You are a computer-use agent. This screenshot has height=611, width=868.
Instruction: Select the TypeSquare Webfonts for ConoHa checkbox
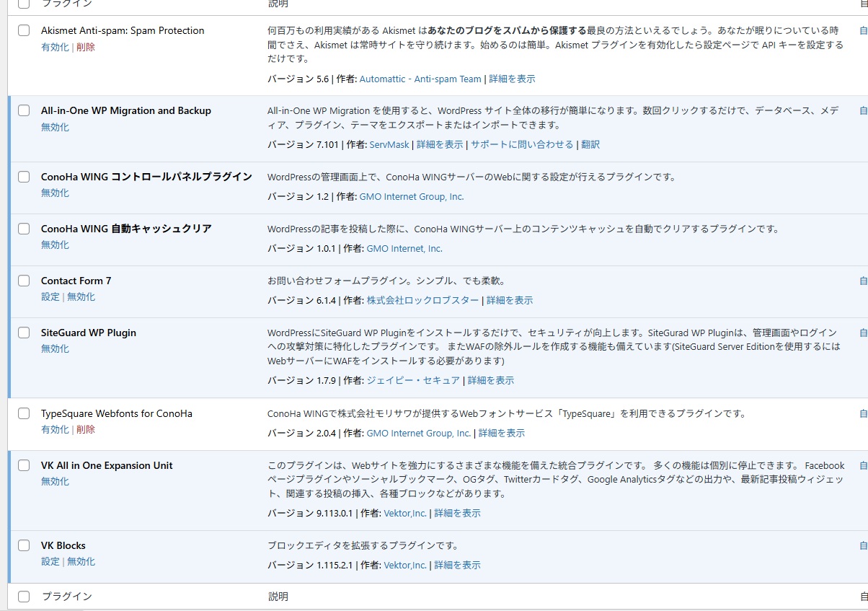coord(24,413)
